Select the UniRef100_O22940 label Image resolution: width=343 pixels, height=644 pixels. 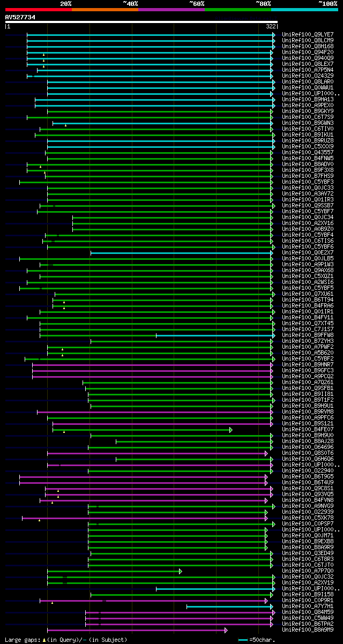[x=308, y=470]
